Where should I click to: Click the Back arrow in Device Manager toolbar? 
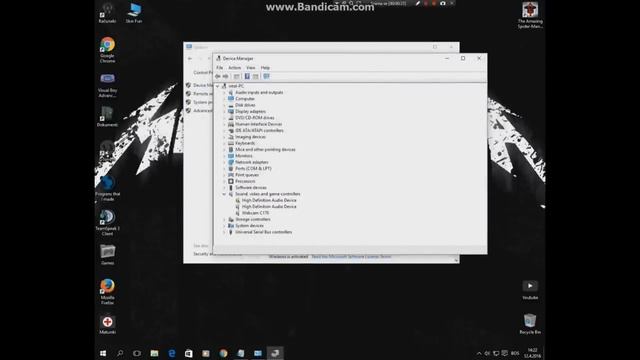click(218, 76)
